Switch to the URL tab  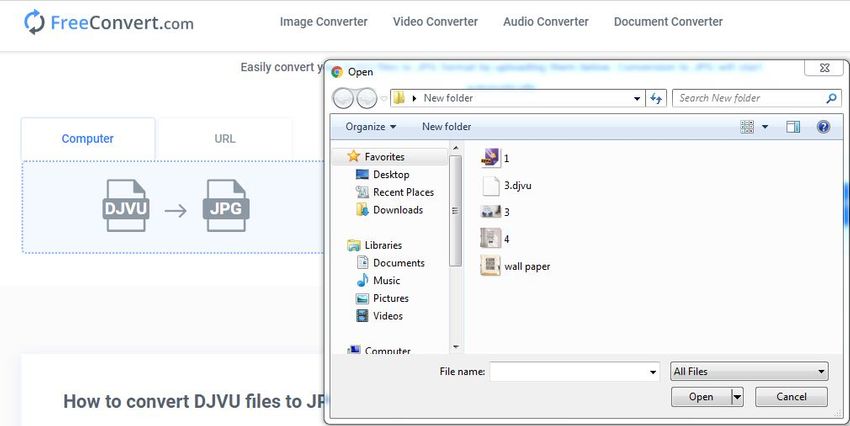coord(225,139)
